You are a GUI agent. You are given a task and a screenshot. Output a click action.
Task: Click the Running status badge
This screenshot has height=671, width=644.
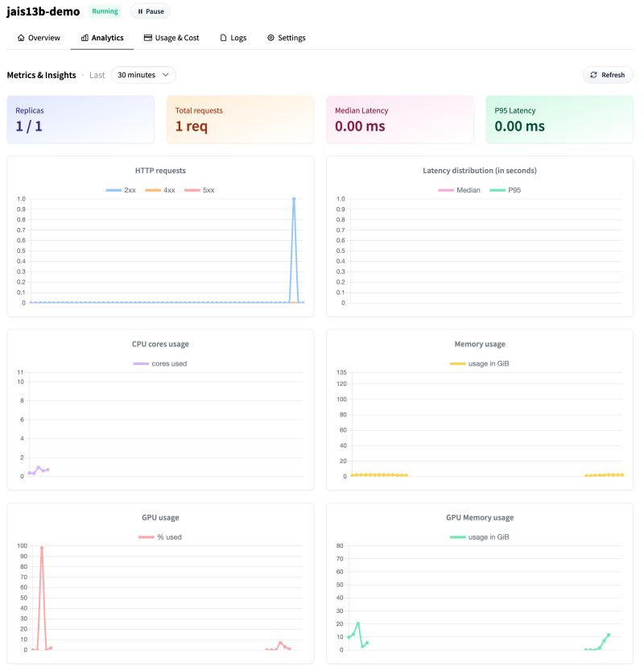pyautogui.click(x=105, y=11)
